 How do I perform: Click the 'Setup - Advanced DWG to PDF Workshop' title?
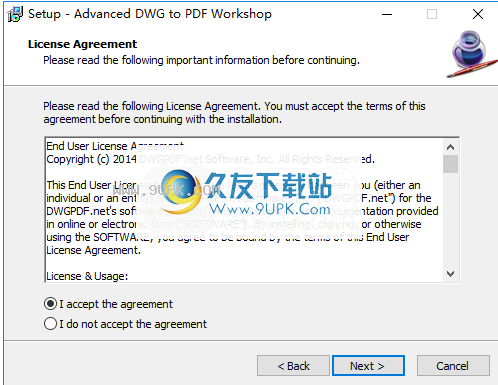coord(150,14)
